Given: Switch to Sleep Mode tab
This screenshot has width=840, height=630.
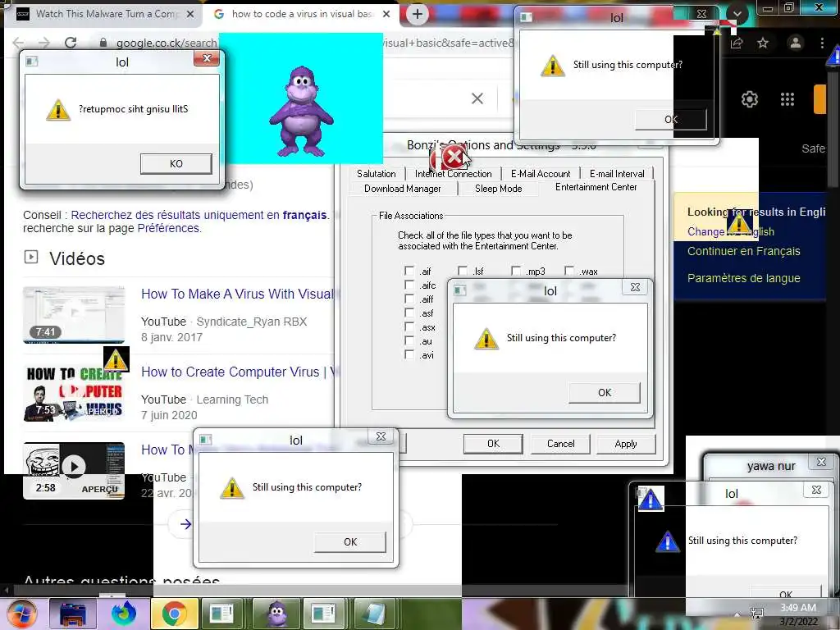Looking at the screenshot, I should [x=498, y=189].
